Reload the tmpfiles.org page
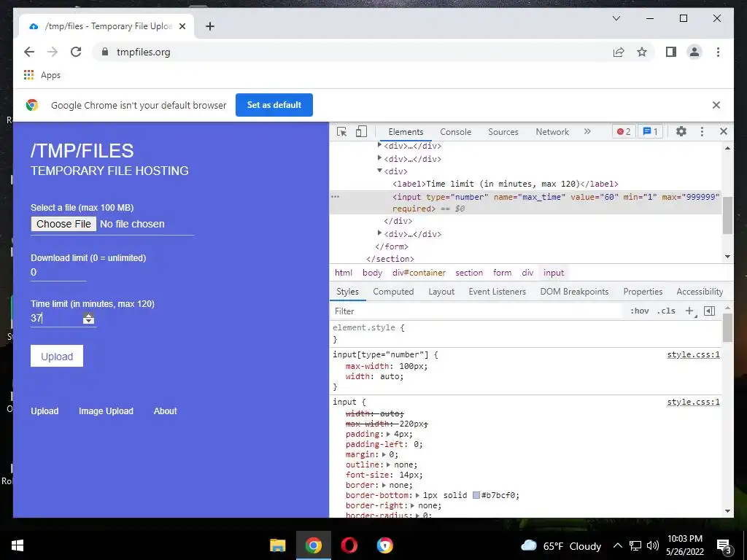The image size is (747, 560). coord(76,52)
